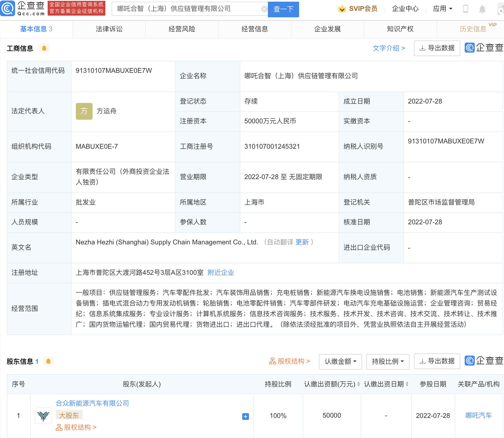This screenshot has height=438, width=504.
Task: Clear the search box with the X icon
Action: tap(264, 9)
